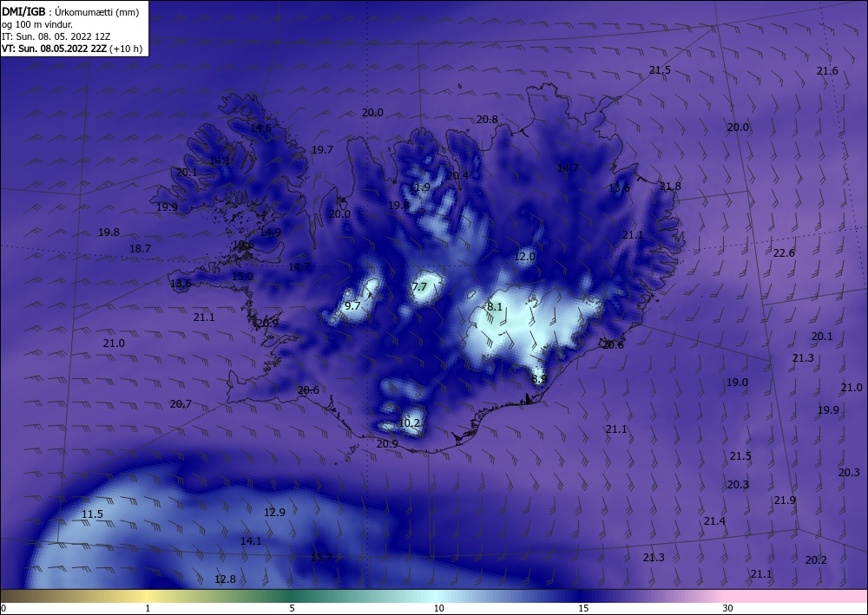Viewport: 868px width, 615px height.
Task: Click the 12.9 value on the map
Action: tap(274, 513)
